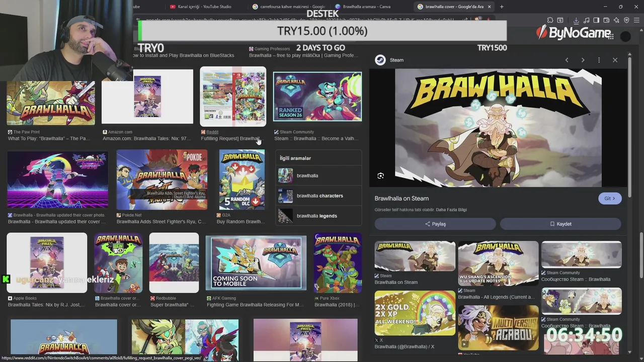Open the large Brawlhalla preview image

click(x=498, y=128)
